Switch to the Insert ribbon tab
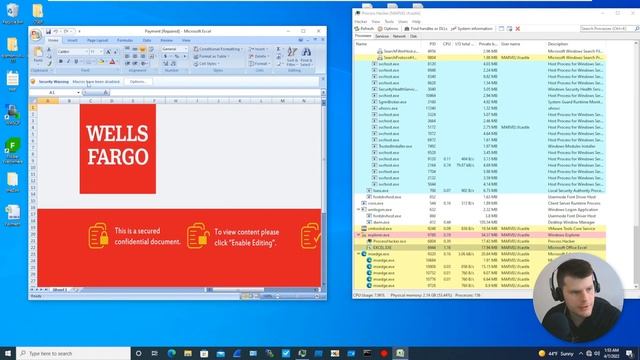The height and width of the screenshot is (360, 640). (72, 40)
